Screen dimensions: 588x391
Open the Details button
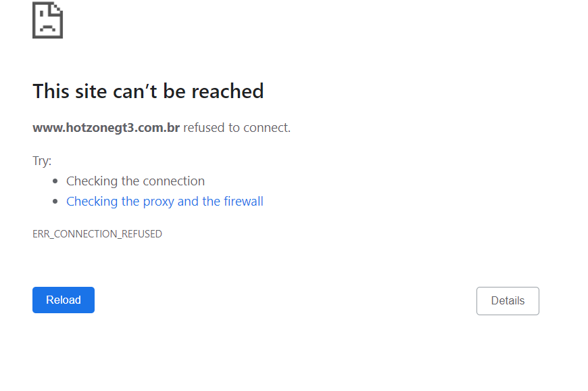[508, 301]
